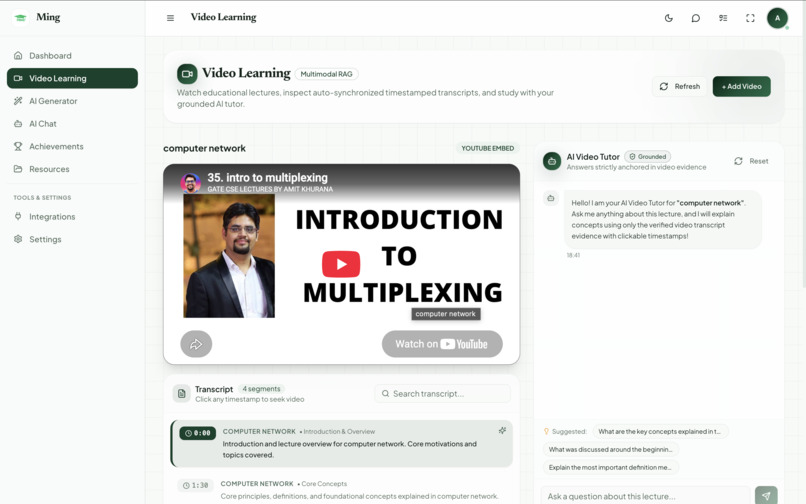Play the multiplexing YouTube video

[341, 264]
